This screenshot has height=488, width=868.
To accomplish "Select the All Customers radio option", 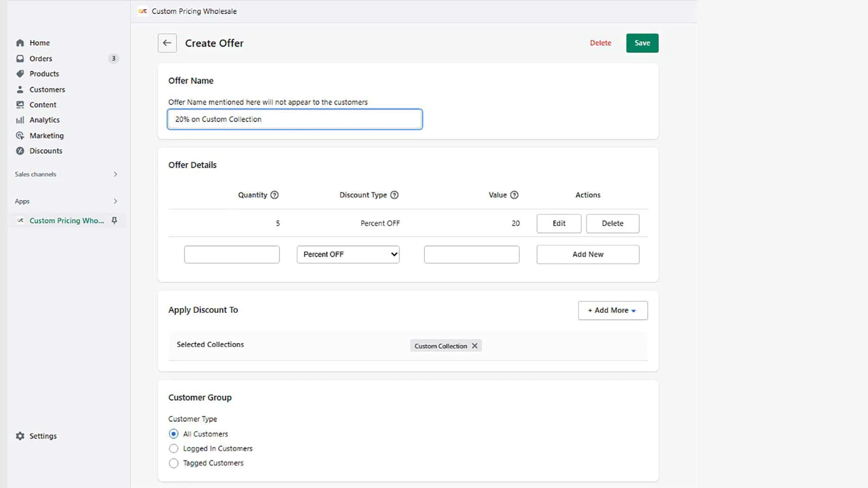I will (x=174, y=434).
